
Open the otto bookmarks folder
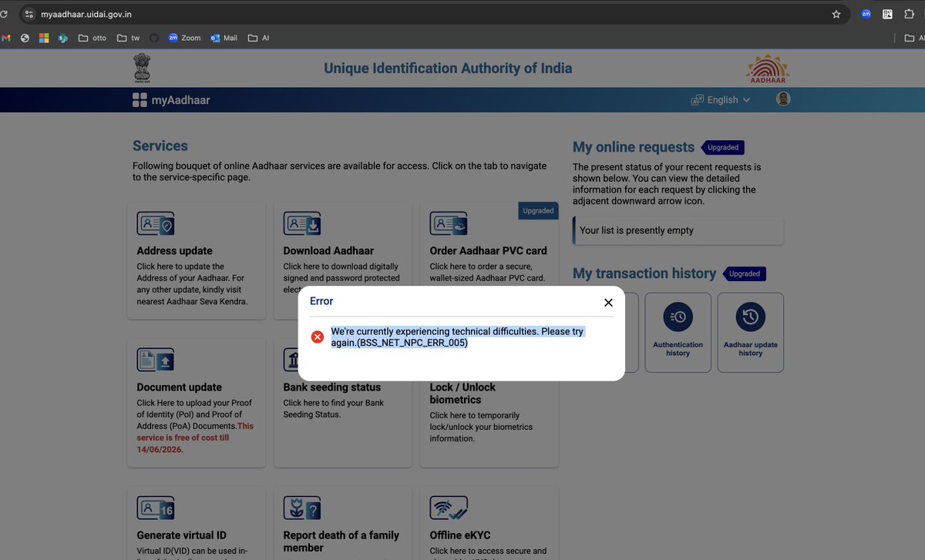(x=92, y=38)
